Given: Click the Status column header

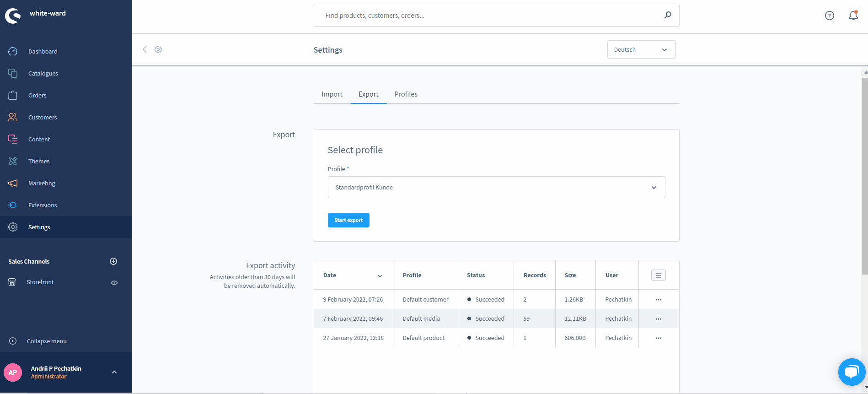Looking at the screenshot, I should tap(476, 275).
